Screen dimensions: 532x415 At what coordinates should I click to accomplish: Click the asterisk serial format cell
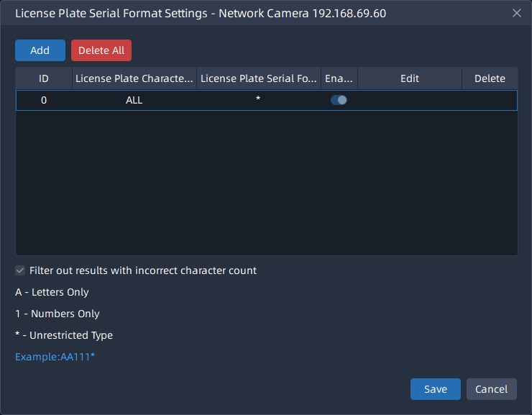[258, 100]
